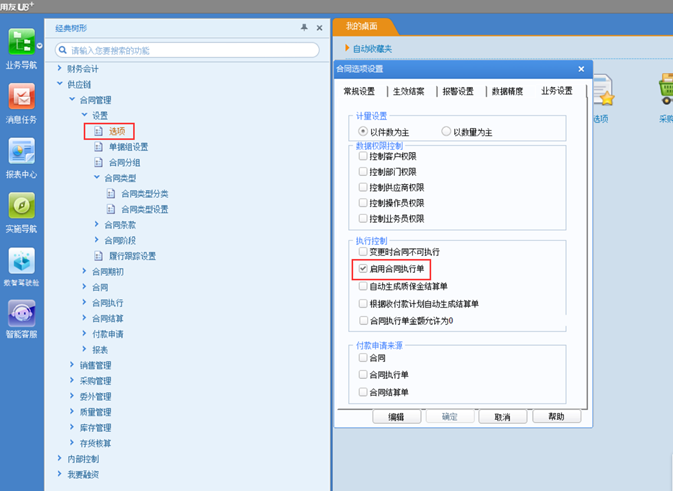Close the 合同选项设置 dialog
Image resolution: width=673 pixels, height=491 pixels.
coord(581,69)
